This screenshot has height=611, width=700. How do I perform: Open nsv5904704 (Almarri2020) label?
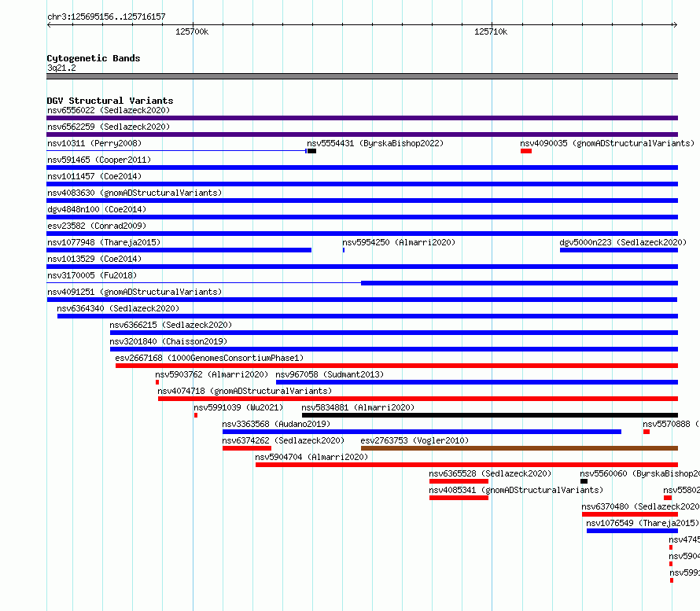point(311,457)
